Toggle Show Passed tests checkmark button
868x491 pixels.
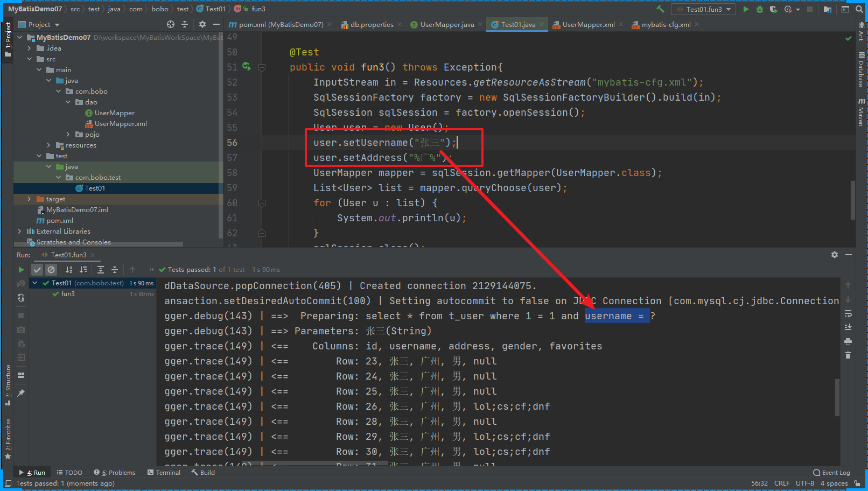37,270
